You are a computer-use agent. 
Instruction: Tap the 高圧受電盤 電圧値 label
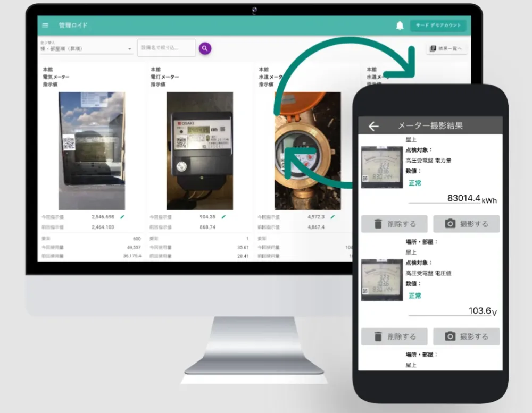(x=428, y=273)
